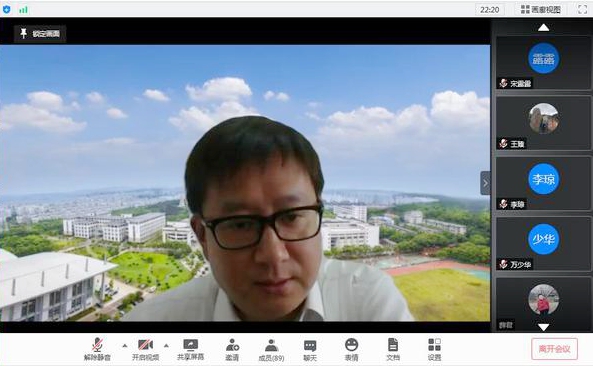Leave the meeting (离开会议)
The width and height of the screenshot is (593, 366).
(554, 349)
